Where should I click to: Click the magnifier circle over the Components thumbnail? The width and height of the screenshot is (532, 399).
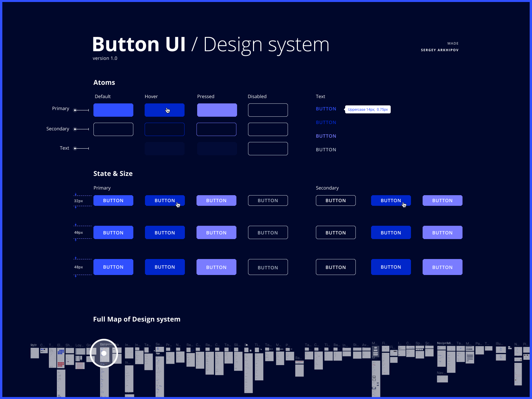(x=104, y=353)
